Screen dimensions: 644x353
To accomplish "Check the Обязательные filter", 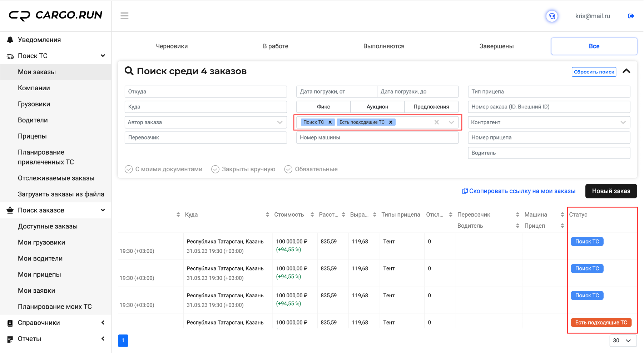I will [288, 169].
